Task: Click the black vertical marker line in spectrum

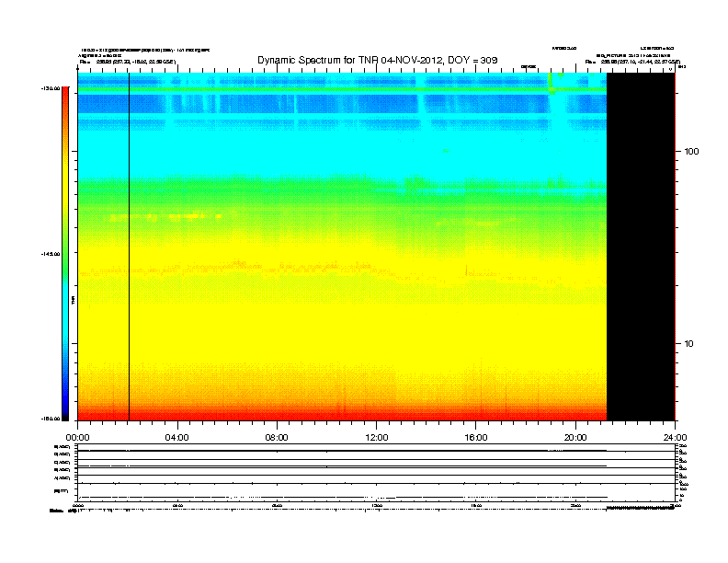Action: pyautogui.click(x=129, y=247)
